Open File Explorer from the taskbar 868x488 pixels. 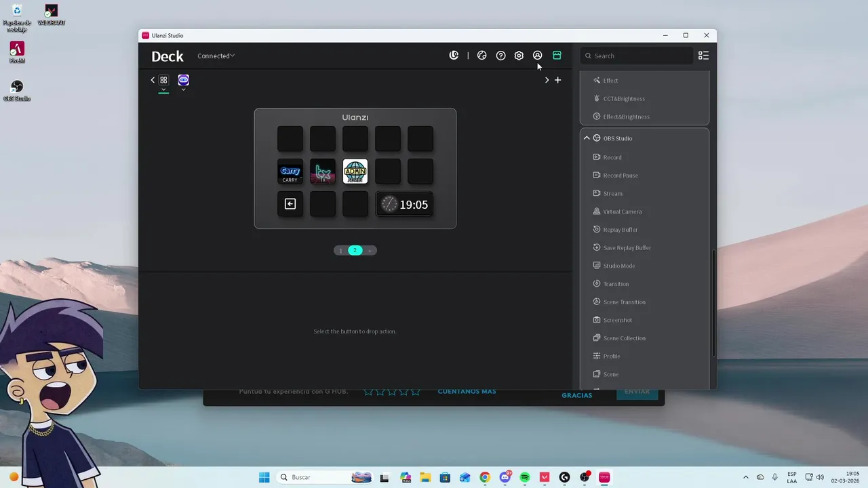[x=425, y=477]
